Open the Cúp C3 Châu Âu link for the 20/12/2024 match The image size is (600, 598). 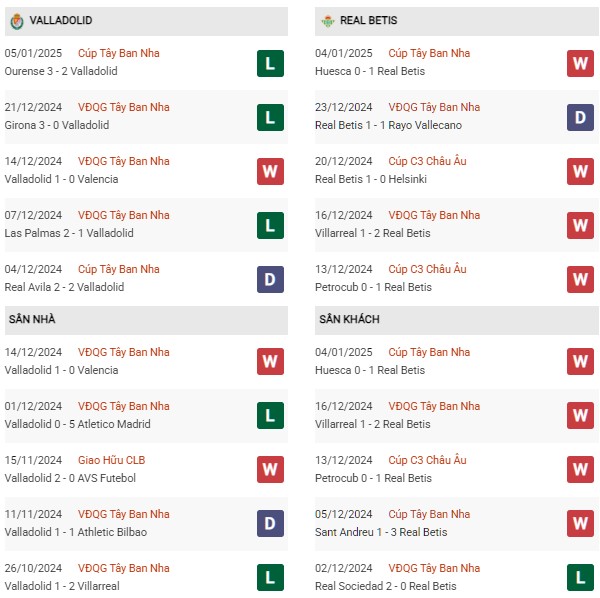tap(427, 161)
